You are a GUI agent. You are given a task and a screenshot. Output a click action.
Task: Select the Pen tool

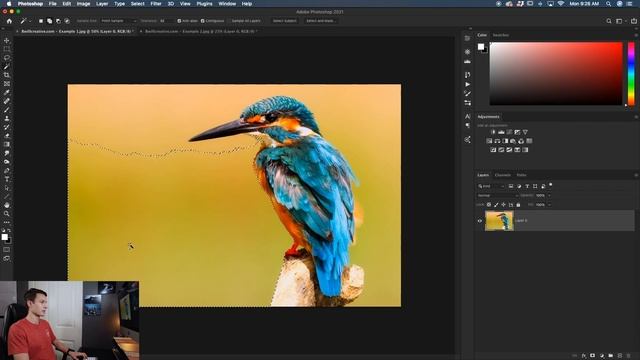click(7, 170)
